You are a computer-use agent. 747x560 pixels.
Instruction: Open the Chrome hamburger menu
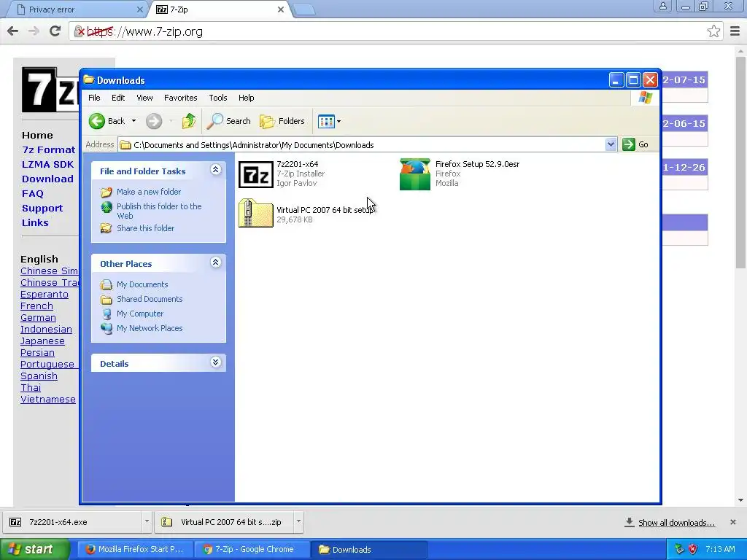point(735,31)
